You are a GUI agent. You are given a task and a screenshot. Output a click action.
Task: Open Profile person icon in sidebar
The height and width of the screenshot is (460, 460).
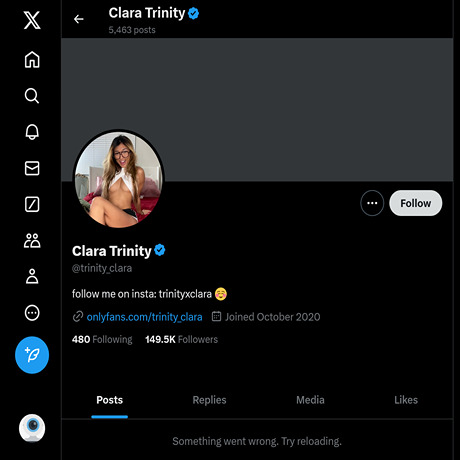pos(32,276)
